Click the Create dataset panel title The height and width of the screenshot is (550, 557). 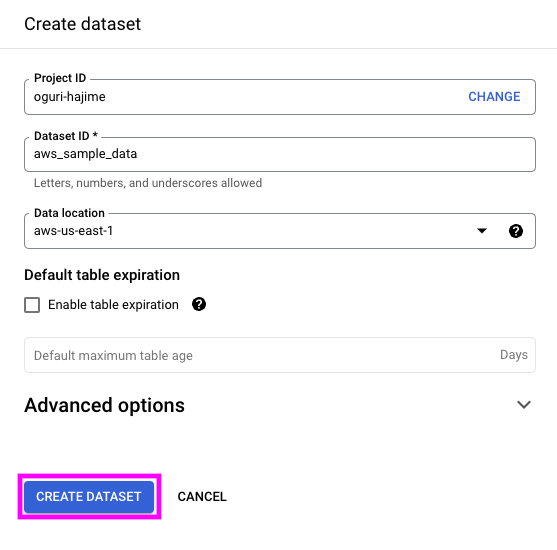tap(82, 24)
